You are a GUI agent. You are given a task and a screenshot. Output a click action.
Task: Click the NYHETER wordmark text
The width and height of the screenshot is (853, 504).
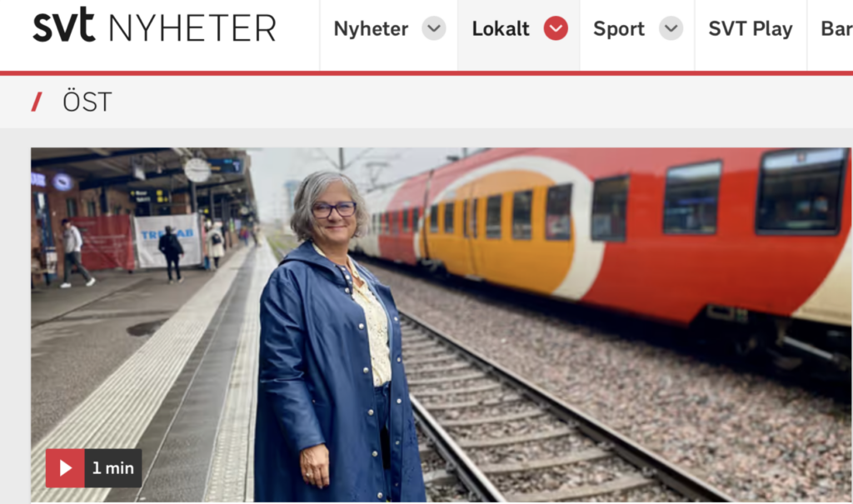[192, 29]
